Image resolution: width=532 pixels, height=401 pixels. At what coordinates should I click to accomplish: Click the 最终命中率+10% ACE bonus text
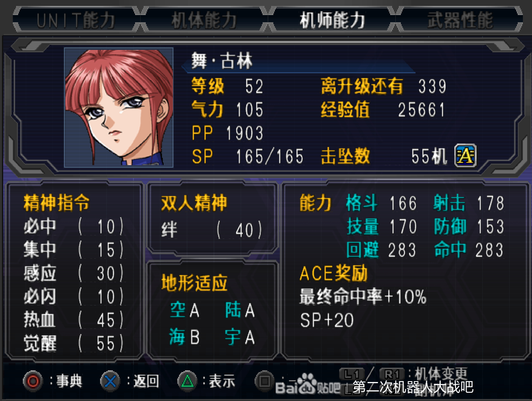pos(363,296)
